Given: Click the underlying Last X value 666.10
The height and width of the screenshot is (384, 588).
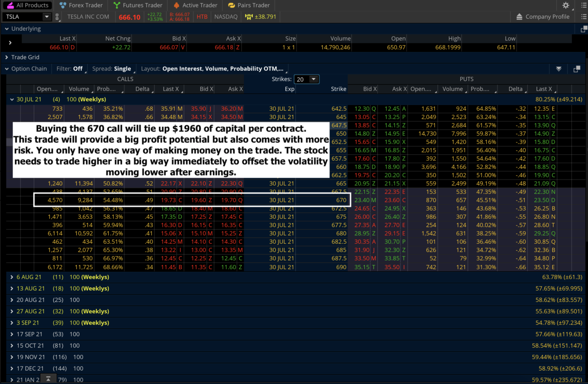Looking at the screenshot, I should [x=58, y=47].
